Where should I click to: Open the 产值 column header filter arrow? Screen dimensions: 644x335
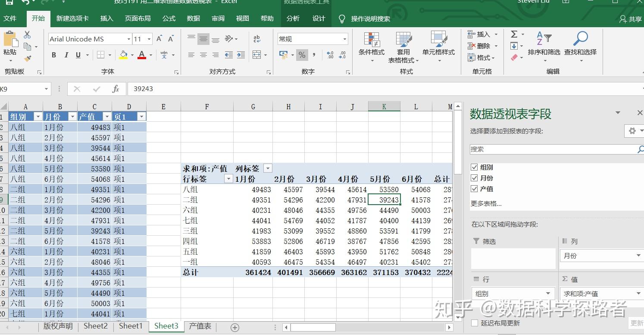pos(106,117)
